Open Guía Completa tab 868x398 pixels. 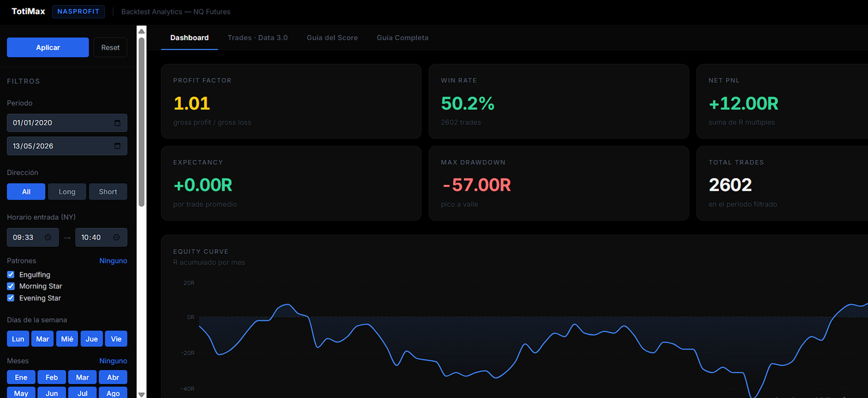pos(402,38)
